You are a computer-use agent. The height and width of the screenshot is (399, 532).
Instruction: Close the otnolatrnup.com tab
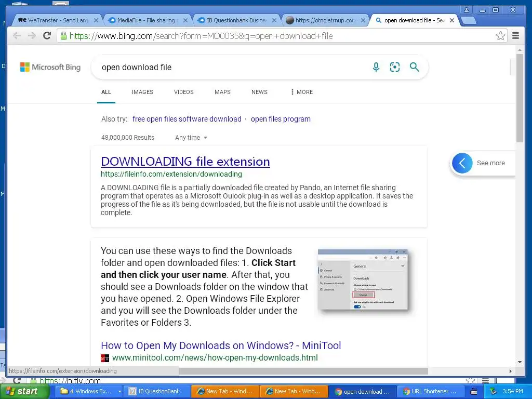tap(363, 20)
